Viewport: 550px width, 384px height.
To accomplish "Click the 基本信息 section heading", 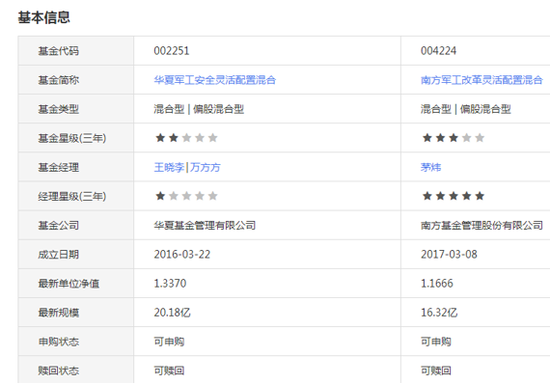I will click(x=44, y=17).
